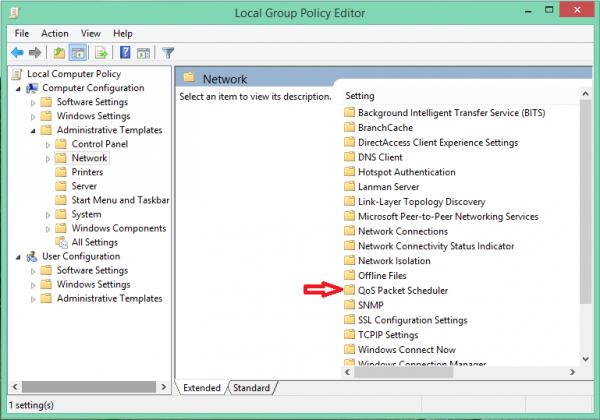Click the title bar application icon
600x420 pixels.
15,13
